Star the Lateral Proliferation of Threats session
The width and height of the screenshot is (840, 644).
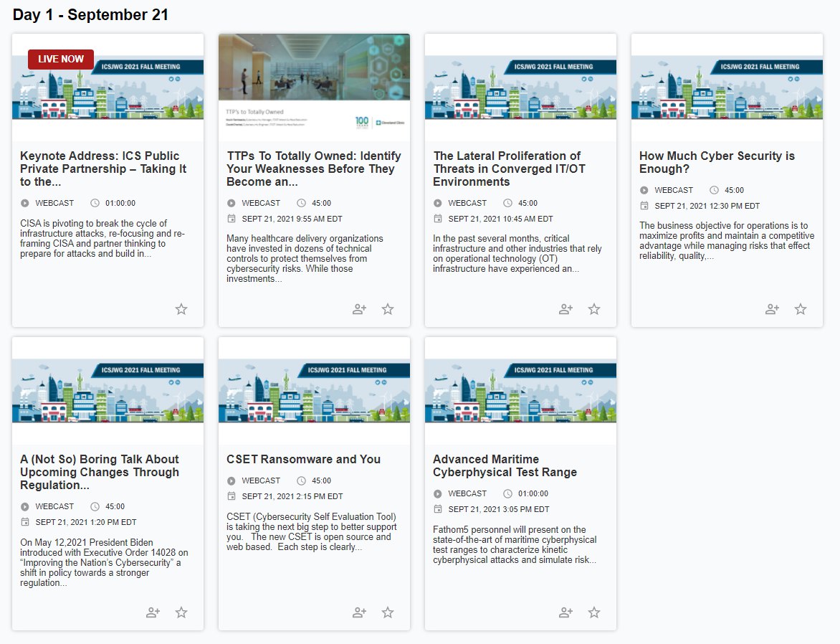[x=593, y=309]
